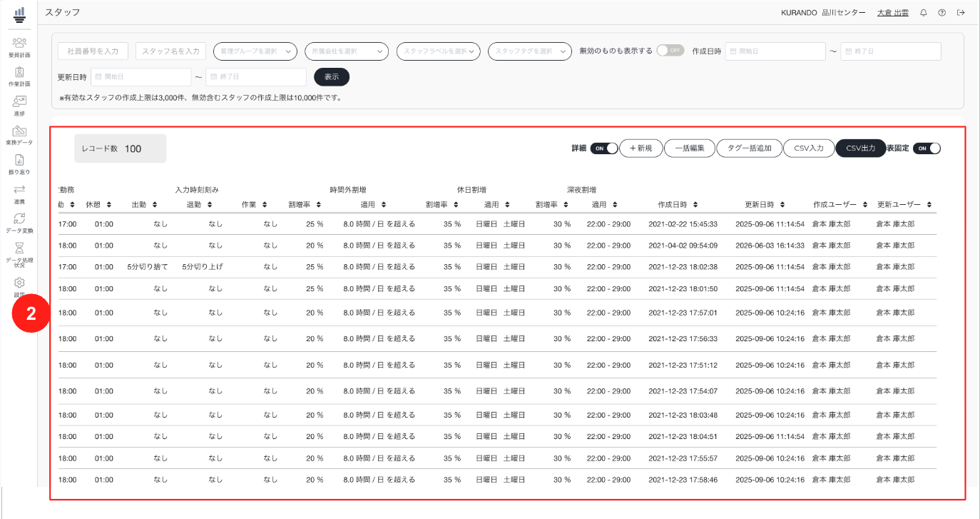This screenshot has width=980, height=519.
Task: Open 業務データ in sidebar
Action: click(19, 135)
